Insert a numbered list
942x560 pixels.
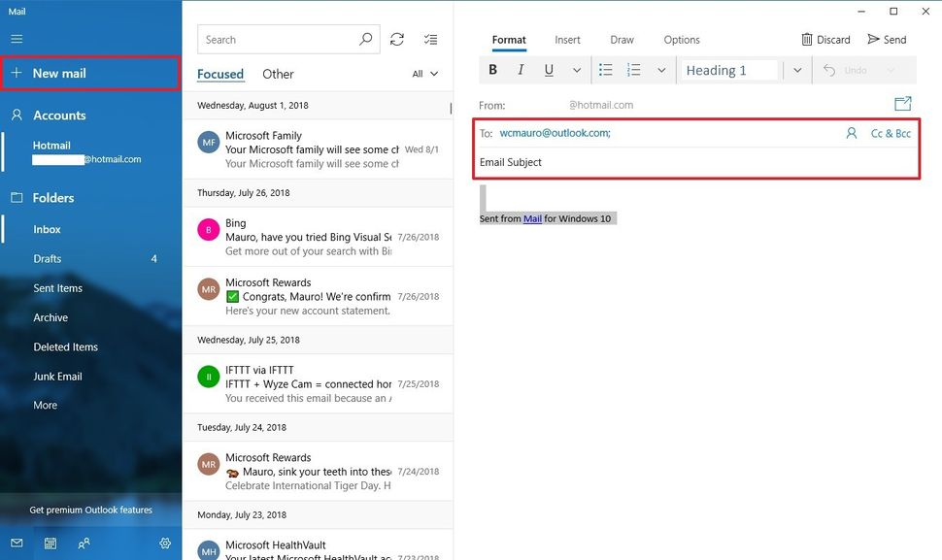[x=633, y=69]
